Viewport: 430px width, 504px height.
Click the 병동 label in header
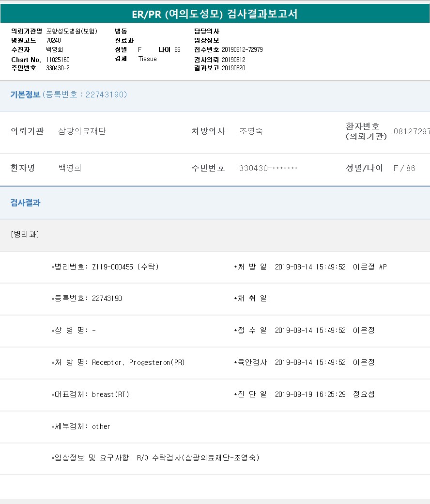(121, 31)
